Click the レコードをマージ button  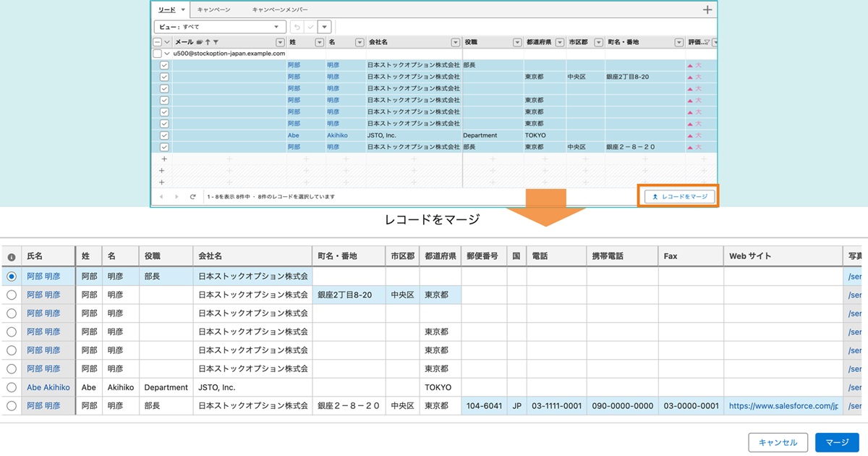(679, 196)
